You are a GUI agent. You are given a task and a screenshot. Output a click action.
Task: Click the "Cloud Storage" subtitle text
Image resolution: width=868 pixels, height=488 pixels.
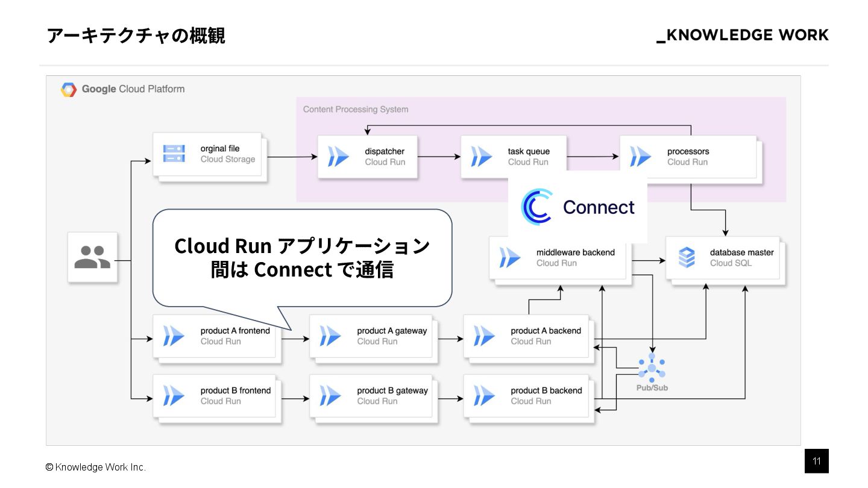[x=228, y=160]
